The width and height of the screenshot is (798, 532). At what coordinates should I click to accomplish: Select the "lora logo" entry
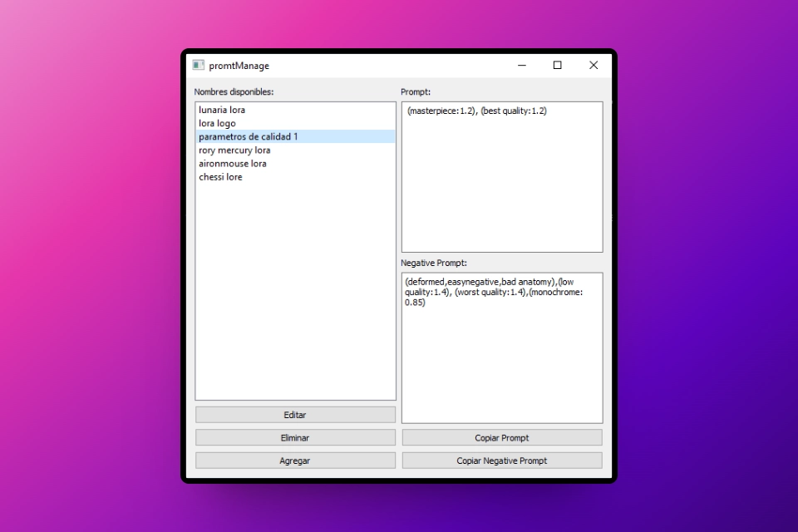tap(216, 122)
